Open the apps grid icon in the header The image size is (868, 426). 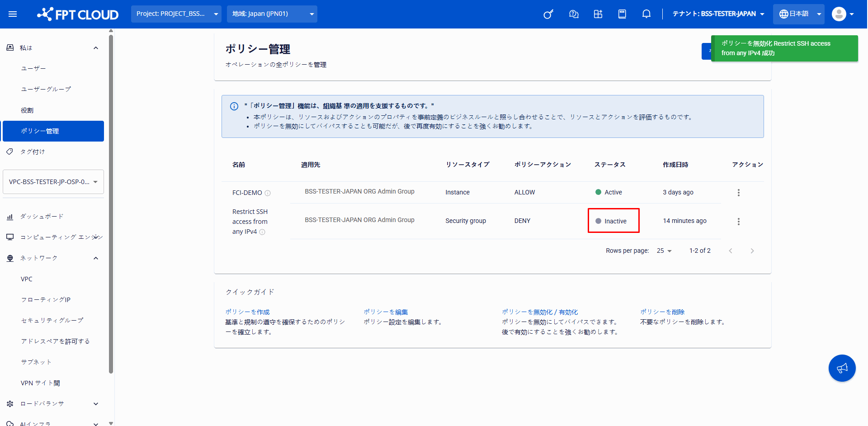pyautogui.click(x=598, y=14)
